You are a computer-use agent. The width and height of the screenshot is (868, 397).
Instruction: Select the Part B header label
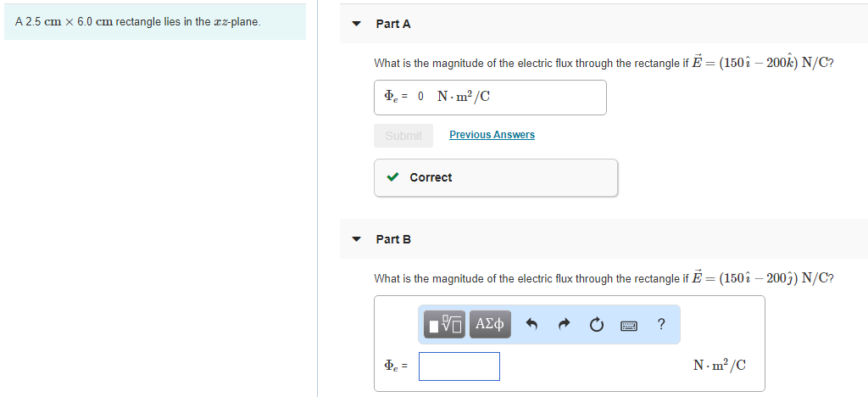click(393, 239)
